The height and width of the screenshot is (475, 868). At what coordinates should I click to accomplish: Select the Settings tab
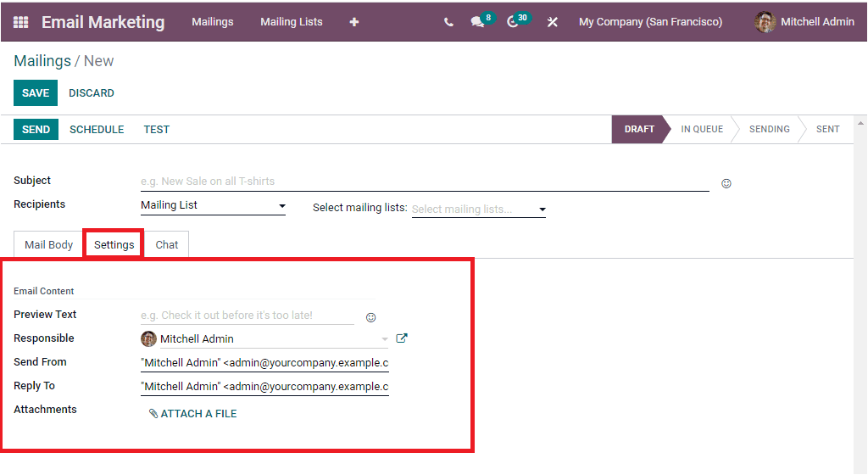coord(114,244)
